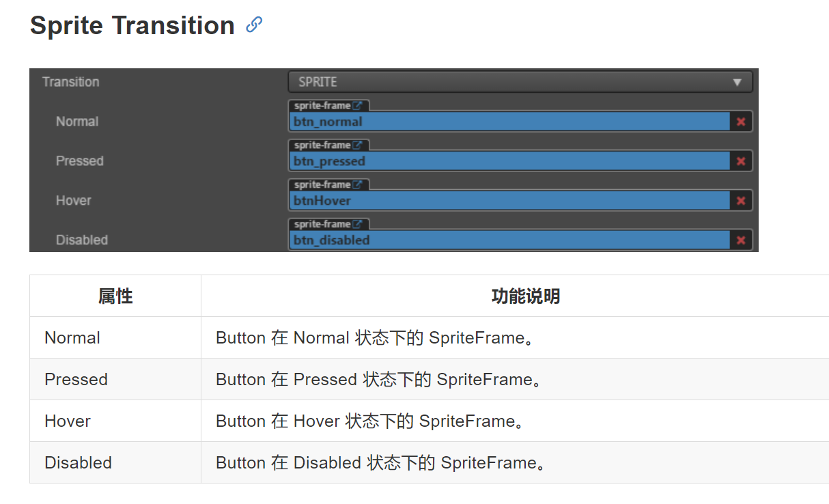Click the anchor link beside Sprite Transition heading

254,24
